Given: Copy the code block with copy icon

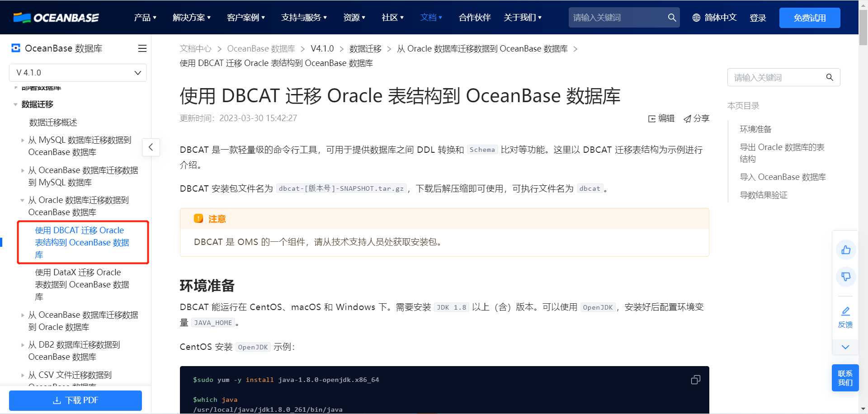Looking at the screenshot, I should [x=696, y=380].
